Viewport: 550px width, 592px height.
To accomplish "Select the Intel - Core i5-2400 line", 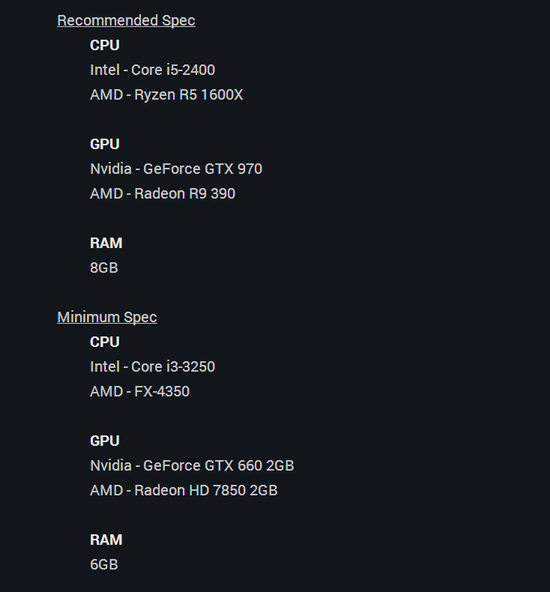I will [x=153, y=70].
